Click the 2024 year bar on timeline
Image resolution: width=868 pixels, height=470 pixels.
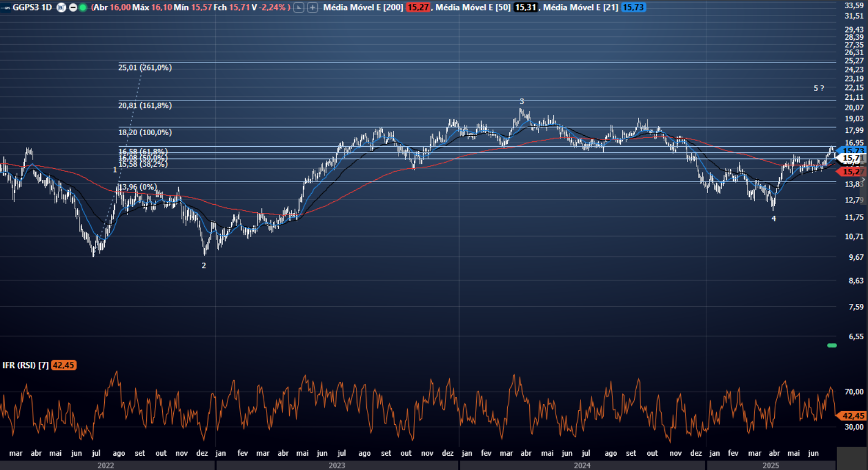coord(582,466)
